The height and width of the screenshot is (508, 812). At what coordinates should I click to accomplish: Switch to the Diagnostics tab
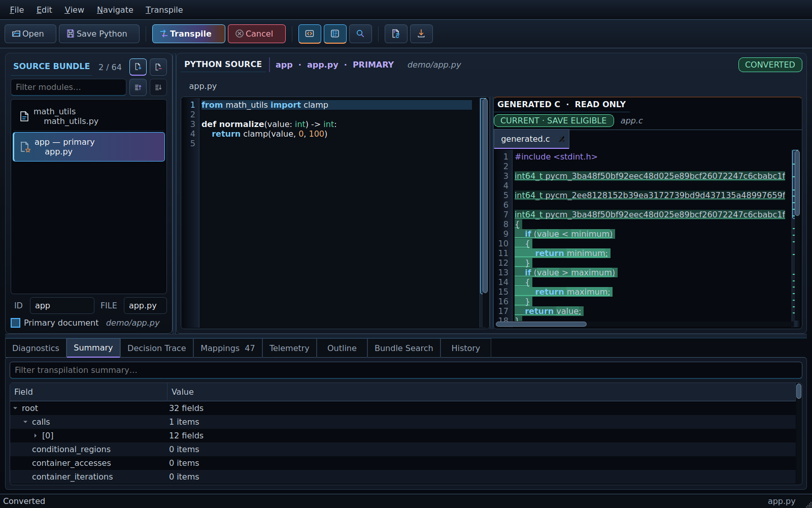36,348
